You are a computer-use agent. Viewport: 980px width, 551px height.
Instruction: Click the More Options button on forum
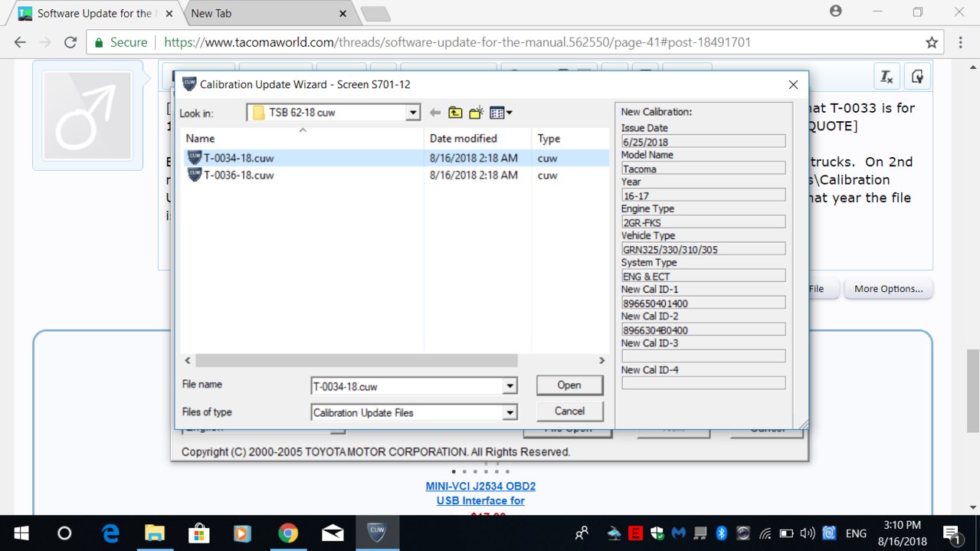(888, 289)
